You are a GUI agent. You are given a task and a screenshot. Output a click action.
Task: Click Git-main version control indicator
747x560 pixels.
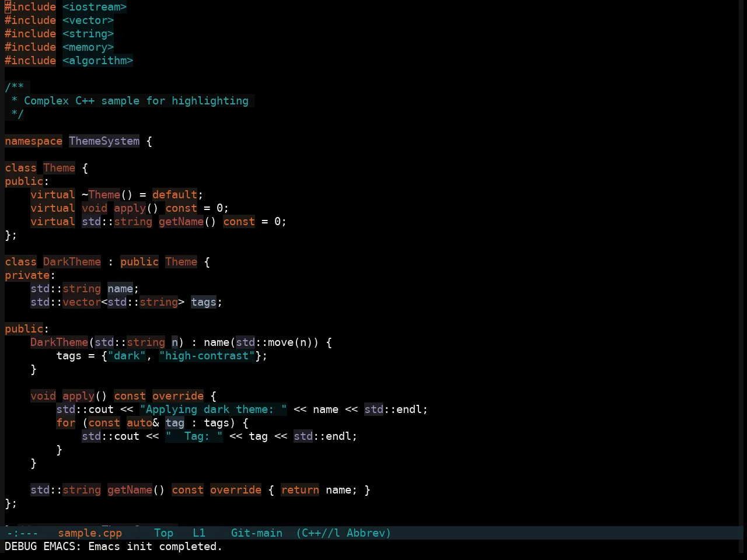[x=257, y=533]
